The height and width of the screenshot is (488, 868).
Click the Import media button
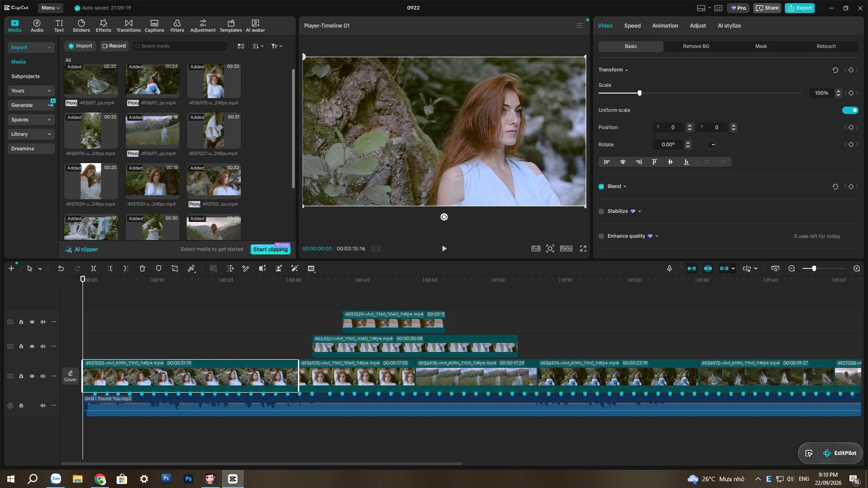coord(80,46)
